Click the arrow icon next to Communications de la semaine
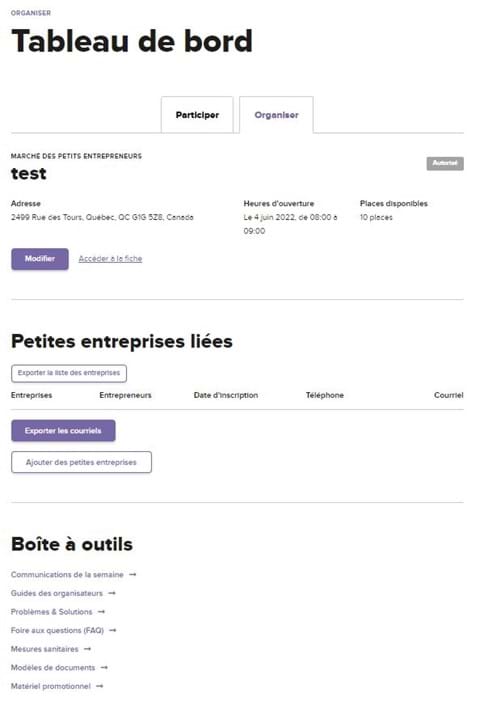The image size is (480, 701). click(132, 574)
